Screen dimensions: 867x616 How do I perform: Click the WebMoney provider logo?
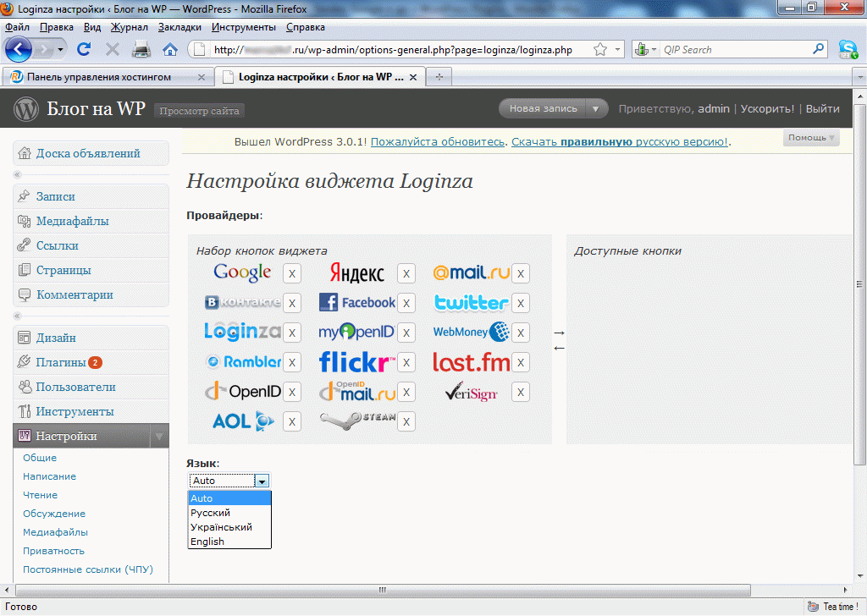(471, 332)
